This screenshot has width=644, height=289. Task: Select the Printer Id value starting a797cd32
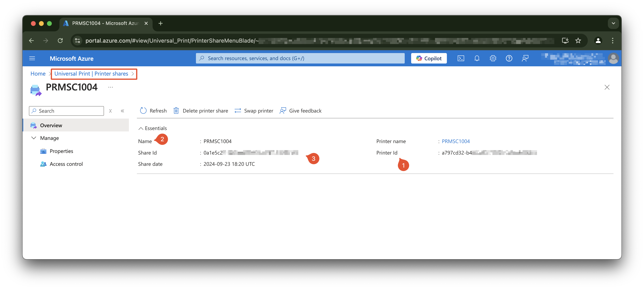point(489,153)
